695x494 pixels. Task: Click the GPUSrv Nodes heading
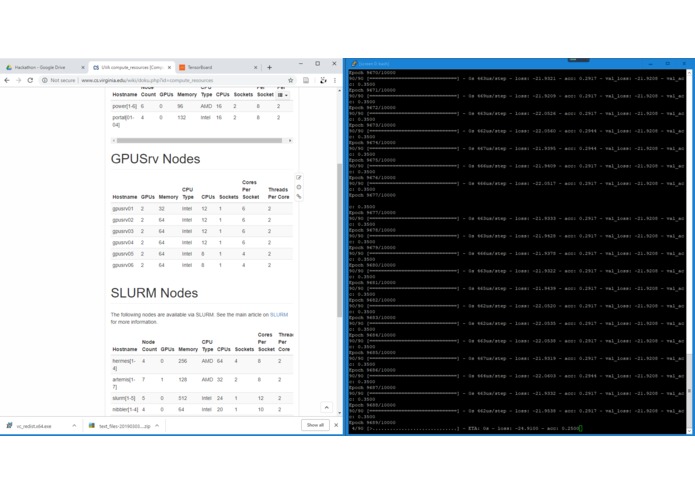155,159
